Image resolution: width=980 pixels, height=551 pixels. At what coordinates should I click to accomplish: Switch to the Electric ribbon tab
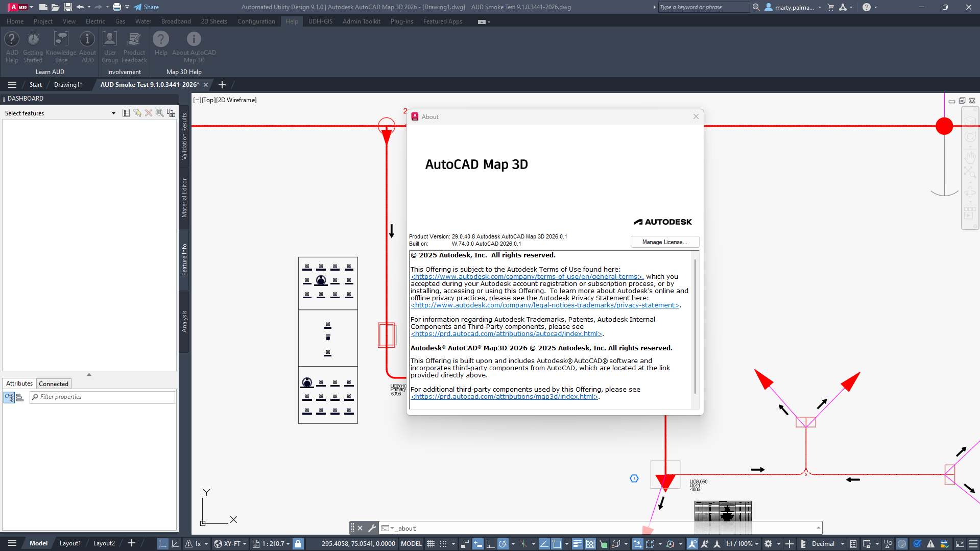click(95, 21)
